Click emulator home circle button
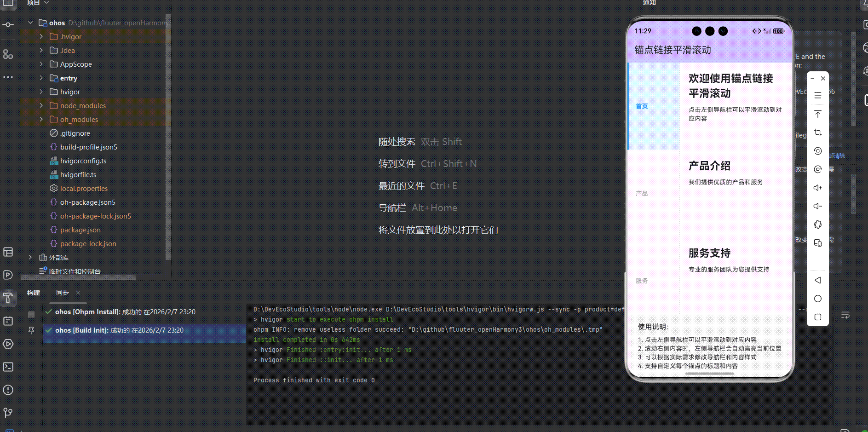Image resolution: width=868 pixels, height=432 pixels. pos(817,299)
